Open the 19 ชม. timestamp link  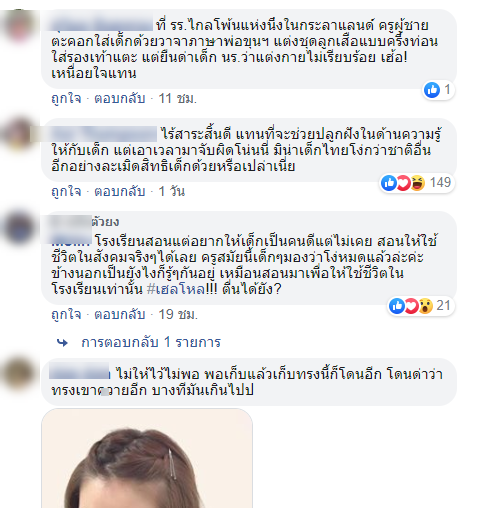[x=178, y=314]
